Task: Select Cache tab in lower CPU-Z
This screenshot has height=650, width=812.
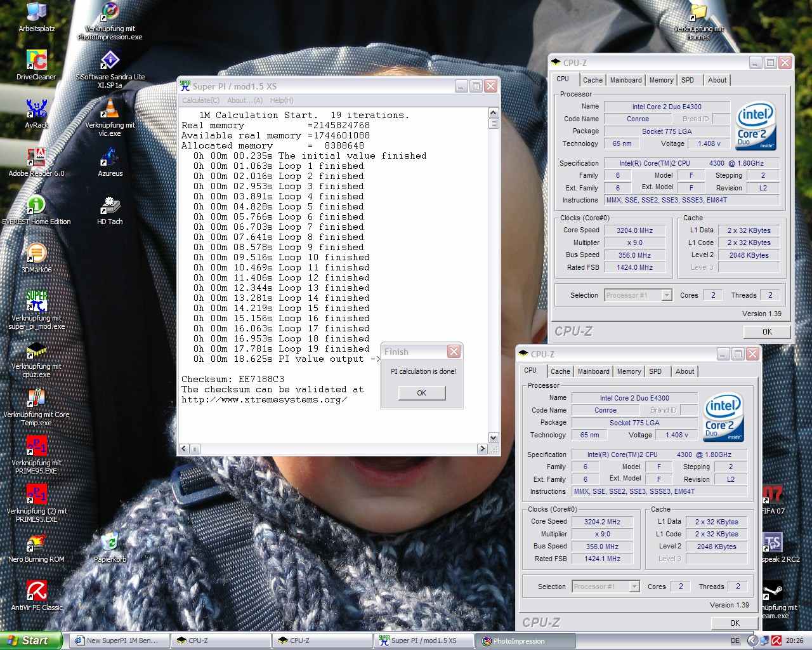Action: click(560, 371)
